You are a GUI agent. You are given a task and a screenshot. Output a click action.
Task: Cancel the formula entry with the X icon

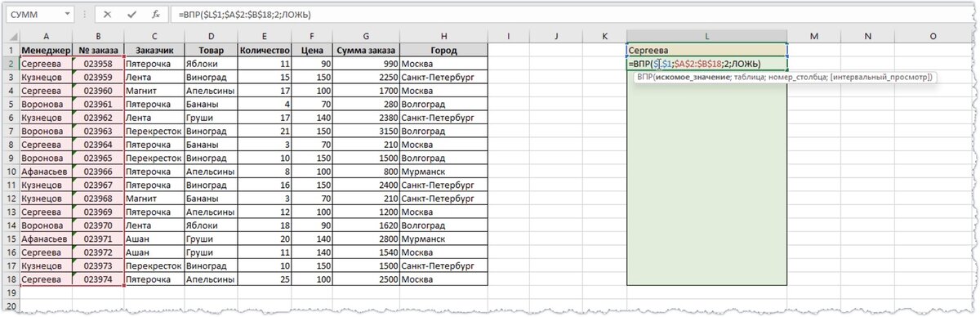108,14
